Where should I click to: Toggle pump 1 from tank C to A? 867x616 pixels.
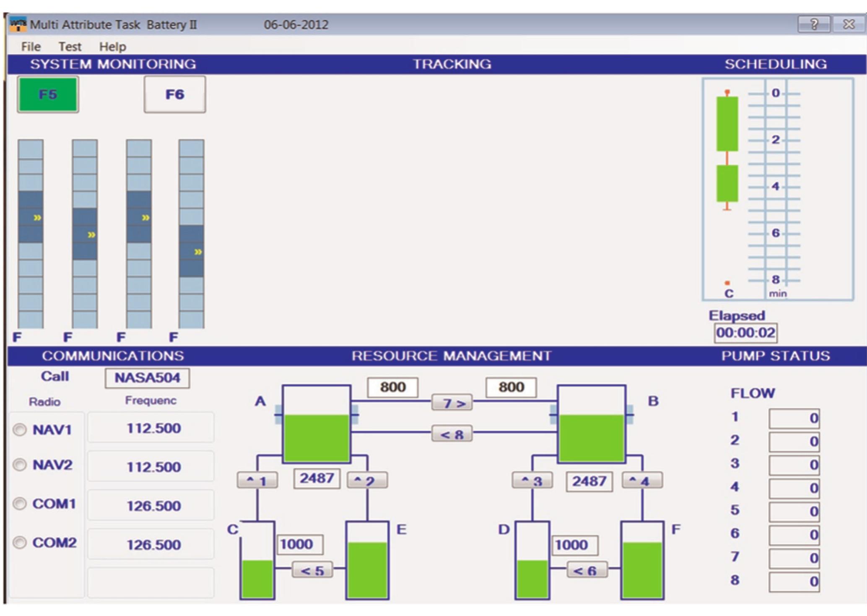[257, 481]
